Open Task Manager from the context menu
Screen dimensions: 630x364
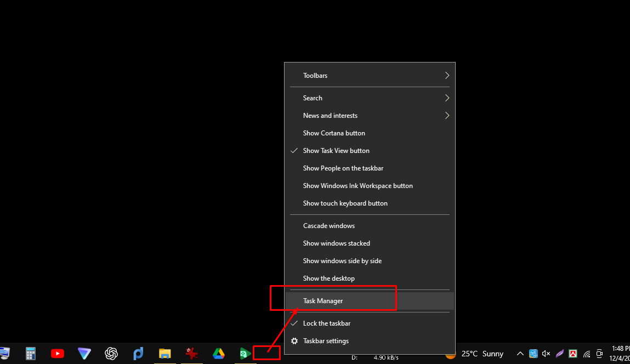click(x=323, y=300)
